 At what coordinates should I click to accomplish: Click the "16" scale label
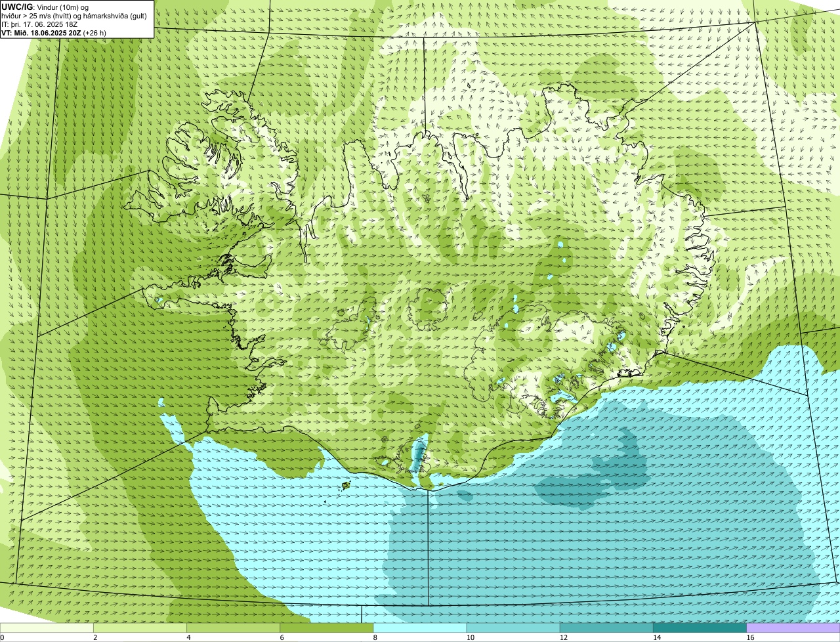click(749, 637)
